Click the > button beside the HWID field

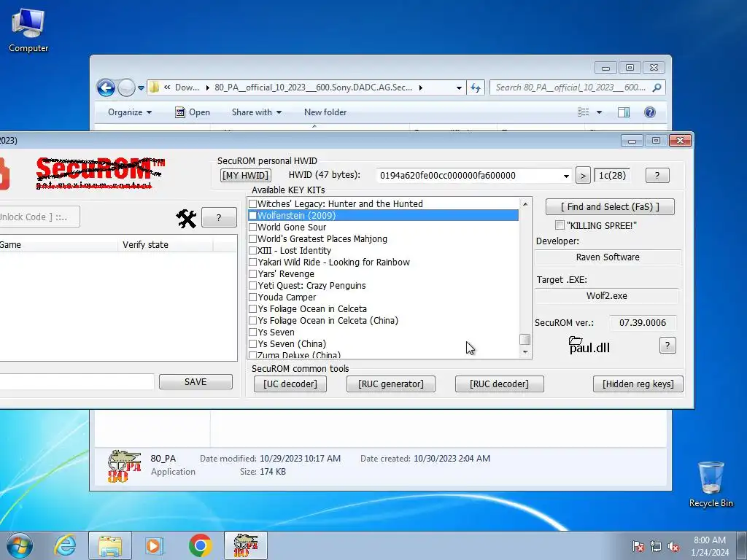pos(583,175)
